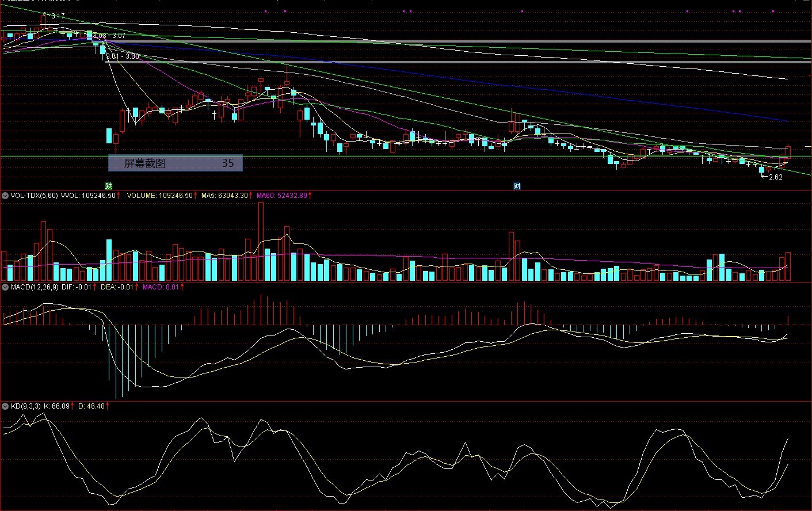Click the blue 财 marker icon

pyautogui.click(x=517, y=186)
